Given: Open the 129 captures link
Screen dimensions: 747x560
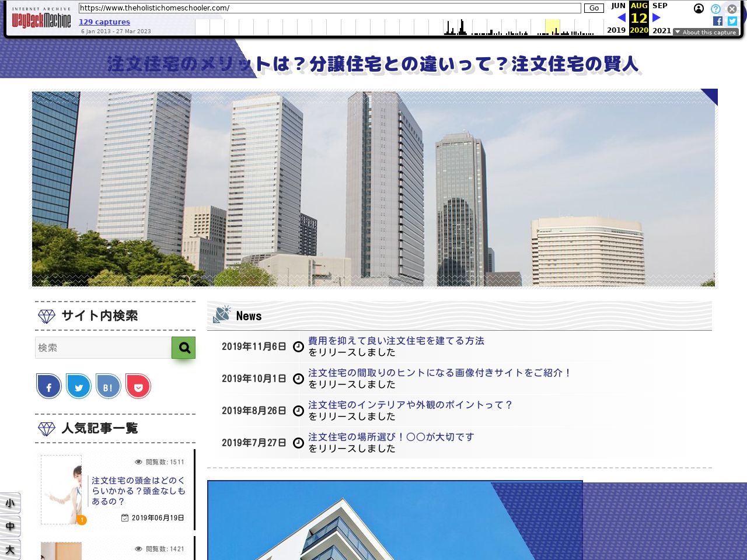Looking at the screenshot, I should 104,22.
